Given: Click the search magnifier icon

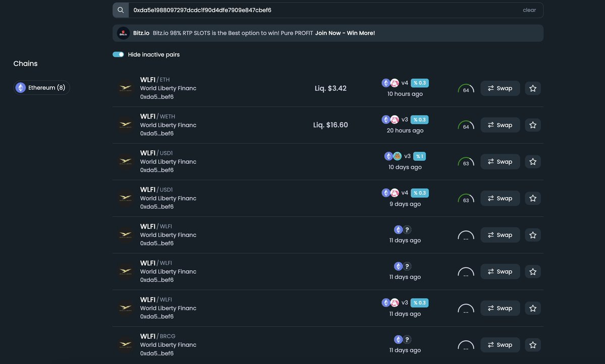Looking at the screenshot, I should (121, 10).
